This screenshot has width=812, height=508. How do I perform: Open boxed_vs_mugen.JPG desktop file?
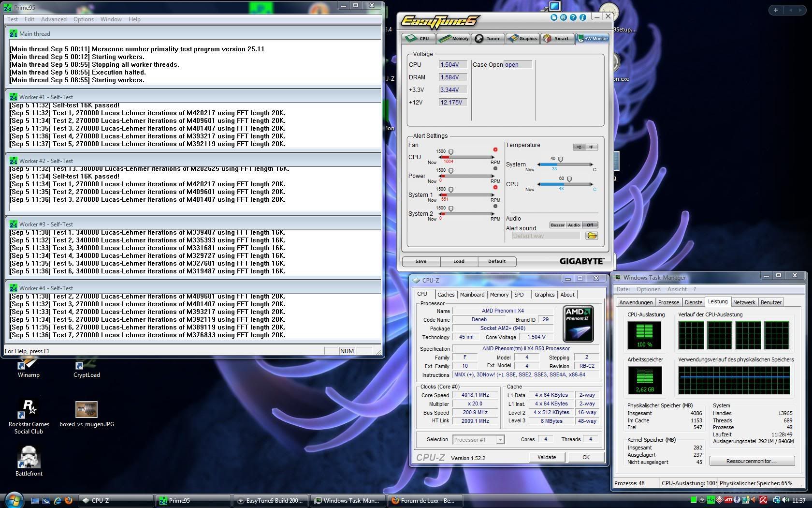click(x=87, y=414)
